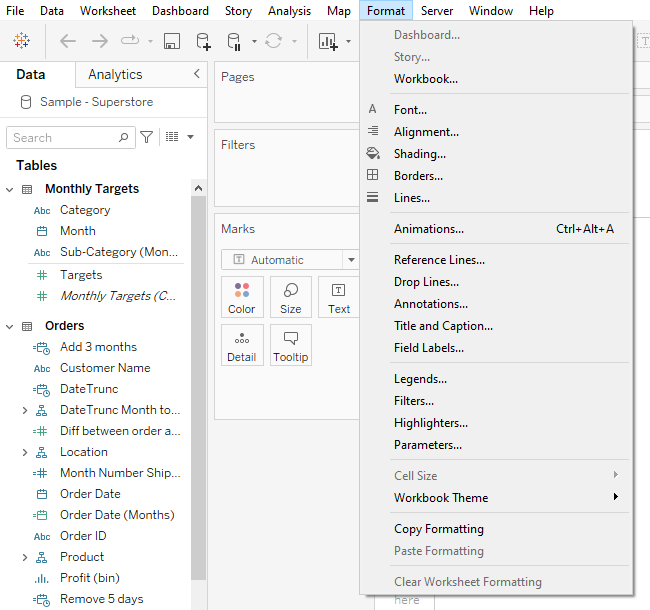Image resolution: width=650 pixels, height=610 pixels.
Task: Open the Dashboard menu in menu bar
Action: pos(180,11)
